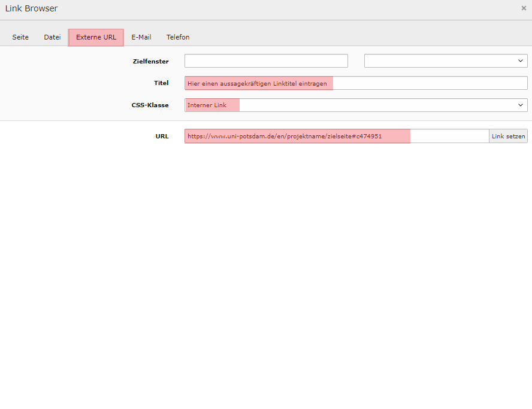Switch to the Telefon tab
532x409 pixels.
coord(178,37)
